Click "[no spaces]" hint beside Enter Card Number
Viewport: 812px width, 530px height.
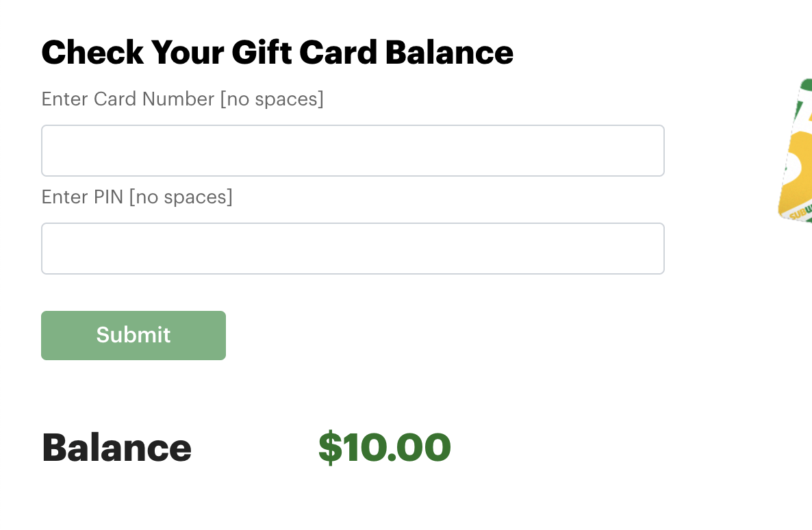pyautogui.click(x=272, y=99)
